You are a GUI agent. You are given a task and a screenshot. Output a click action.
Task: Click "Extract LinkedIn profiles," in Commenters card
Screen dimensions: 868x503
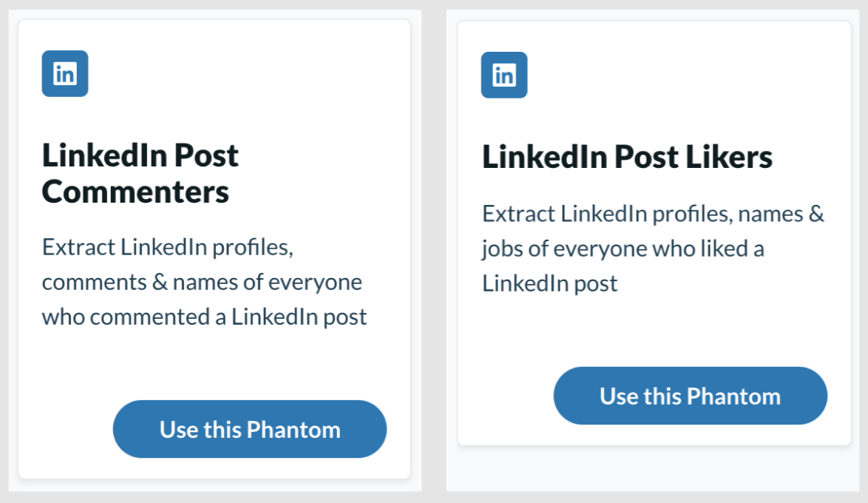[x=168, y=246]
